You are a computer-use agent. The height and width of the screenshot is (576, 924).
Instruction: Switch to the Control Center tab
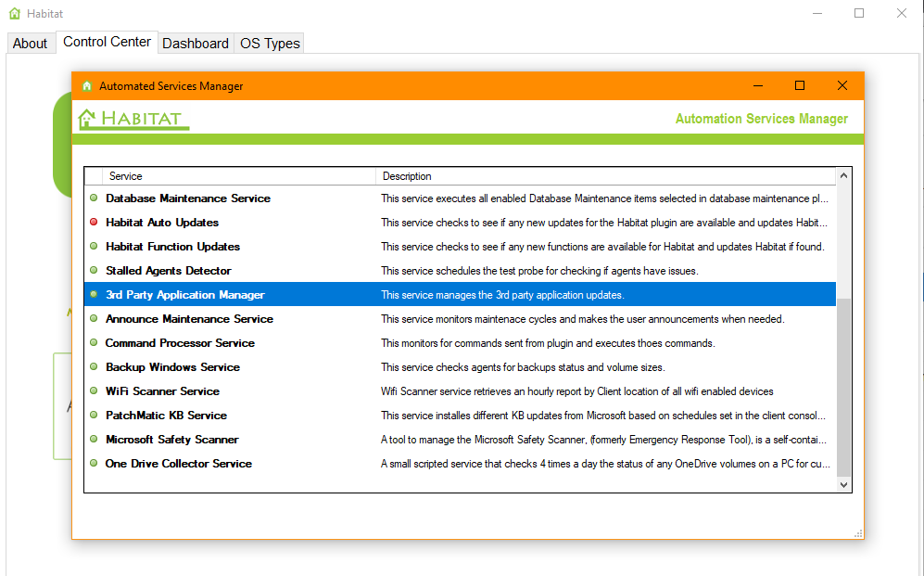click(x=107, y=42)
